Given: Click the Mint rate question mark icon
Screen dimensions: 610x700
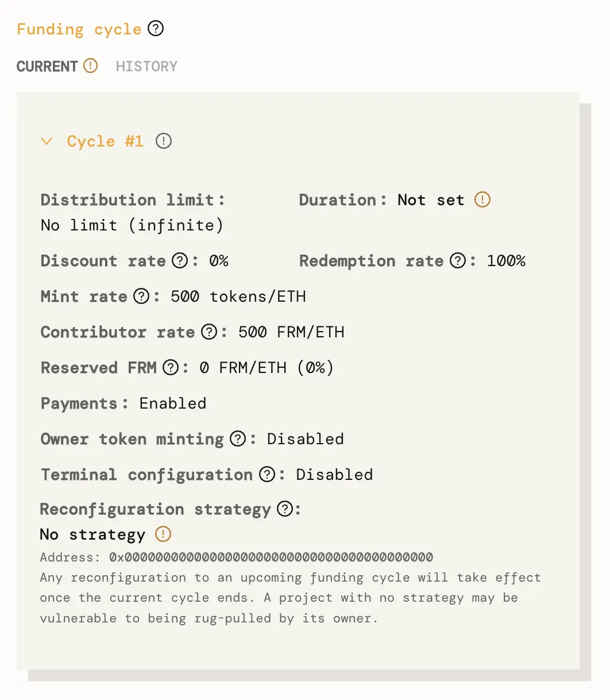Looking at the screenshot, I should [141, 296].
